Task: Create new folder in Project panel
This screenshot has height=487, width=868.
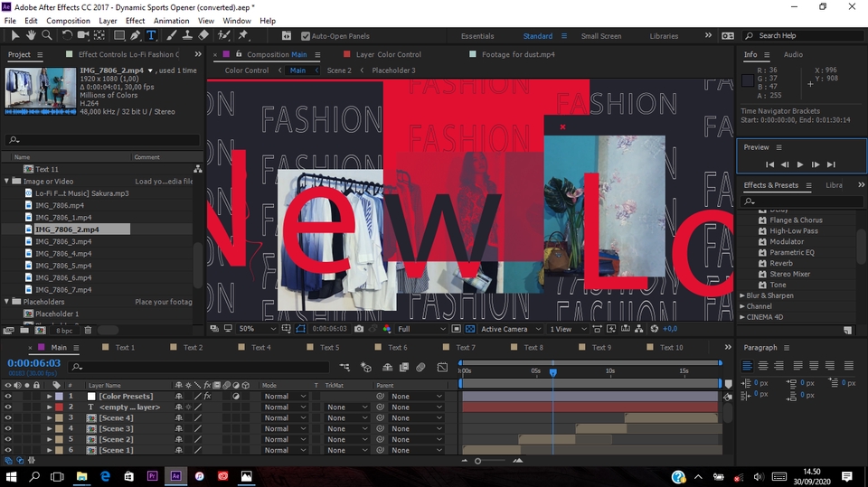Action: tap(24, 331)
